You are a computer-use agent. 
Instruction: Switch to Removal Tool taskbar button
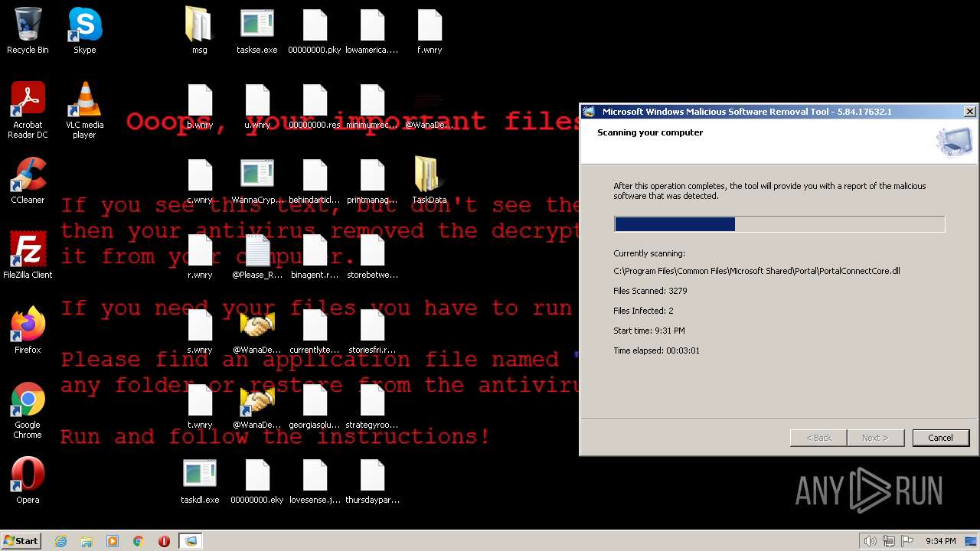191,541
